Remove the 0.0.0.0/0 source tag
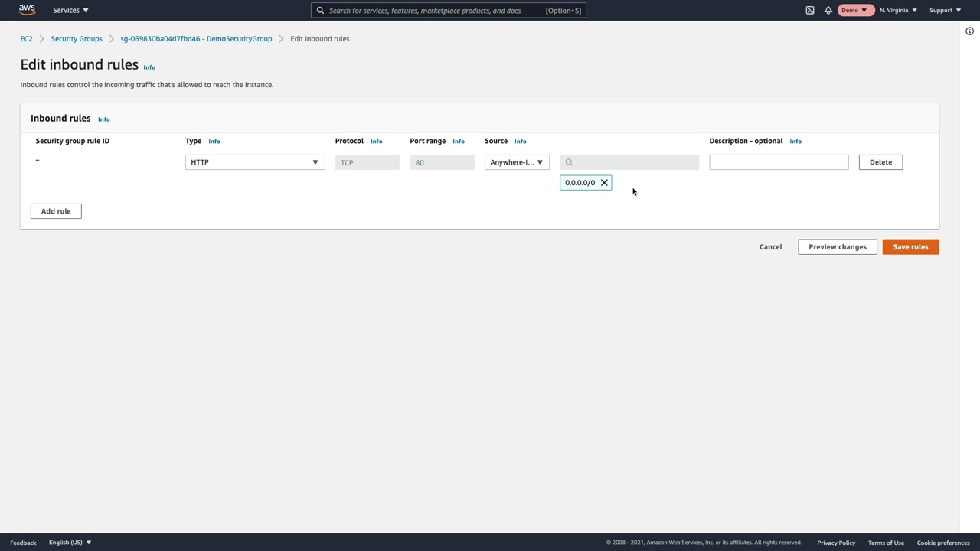Screen dimensions: 980x551 click(x=604, y=183)
